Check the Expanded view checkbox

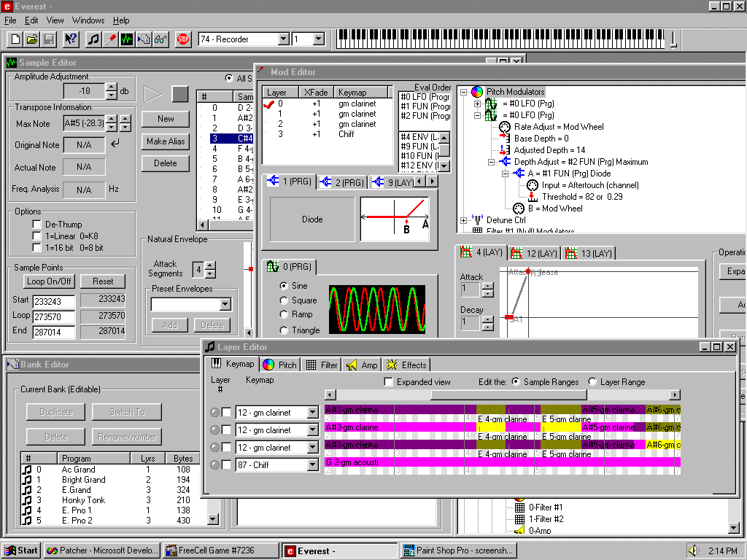coord(389,382)
